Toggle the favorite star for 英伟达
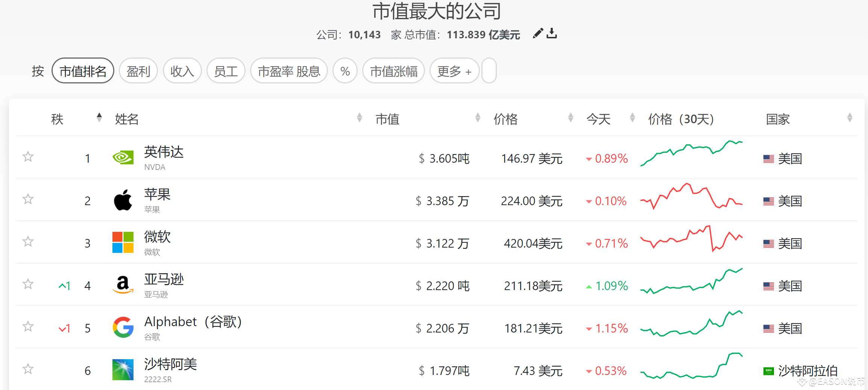Image resolution: width=868 pixels, height=390 pixels. tap(27, 157)
